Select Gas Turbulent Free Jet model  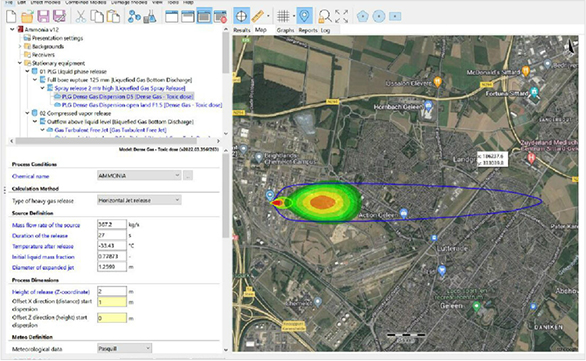pyautogui.click(x=110, y=130)
